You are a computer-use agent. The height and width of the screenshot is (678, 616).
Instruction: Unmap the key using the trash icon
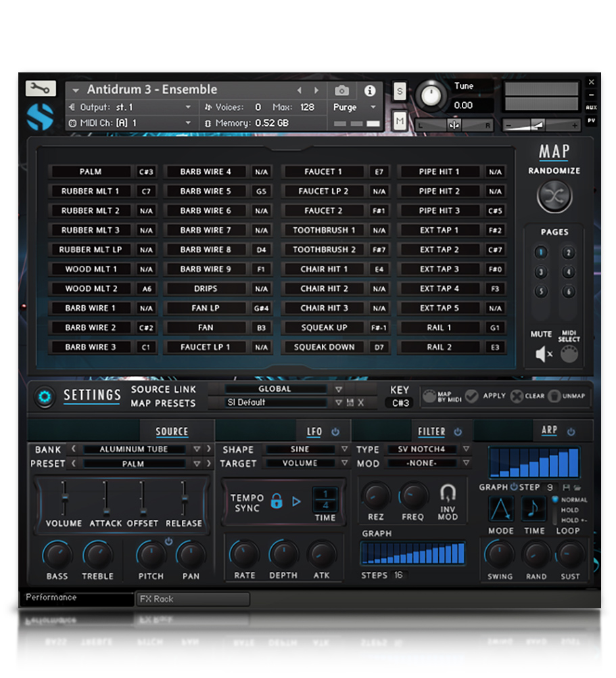(x=555, y=397)
